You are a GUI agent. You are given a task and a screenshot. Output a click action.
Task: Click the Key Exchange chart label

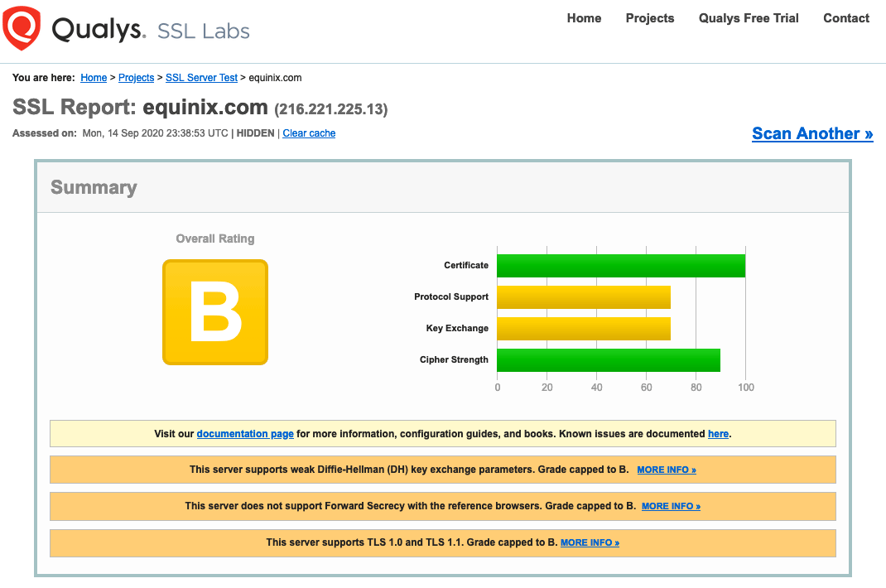click(457, 328)
